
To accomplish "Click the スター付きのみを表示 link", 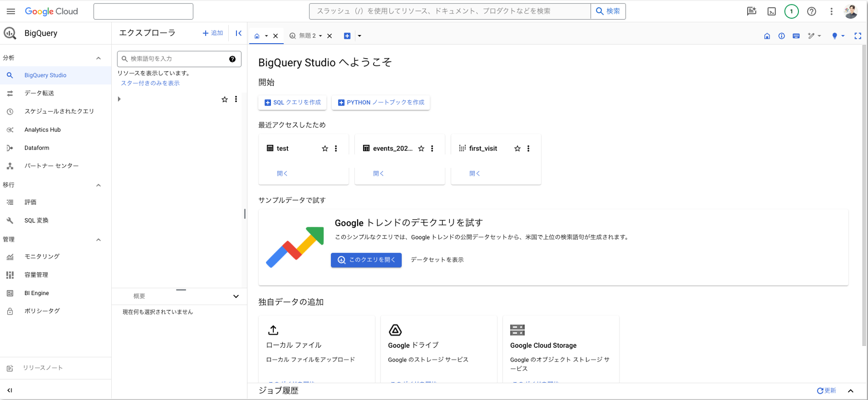I will pyautogui.click(x=150, y=83).
